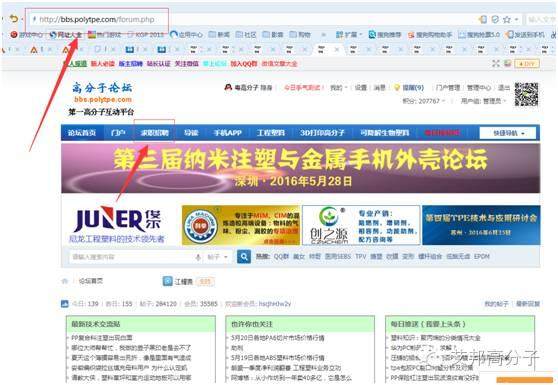
Task: Click the forum search input field
Action: coord(132,257)
